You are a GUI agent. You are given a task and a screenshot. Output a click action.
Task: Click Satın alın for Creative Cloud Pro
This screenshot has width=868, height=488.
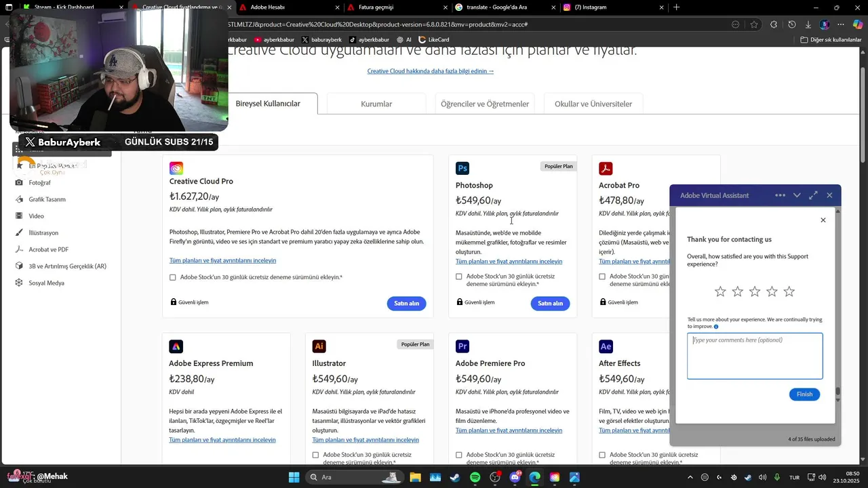click(x=407, y=303)
